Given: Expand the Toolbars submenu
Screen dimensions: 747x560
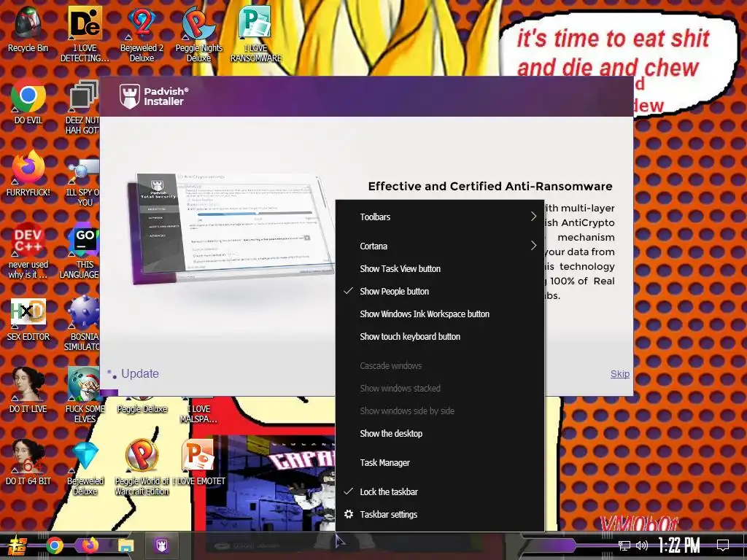Looking at the screenshot, I should (440, 217).
